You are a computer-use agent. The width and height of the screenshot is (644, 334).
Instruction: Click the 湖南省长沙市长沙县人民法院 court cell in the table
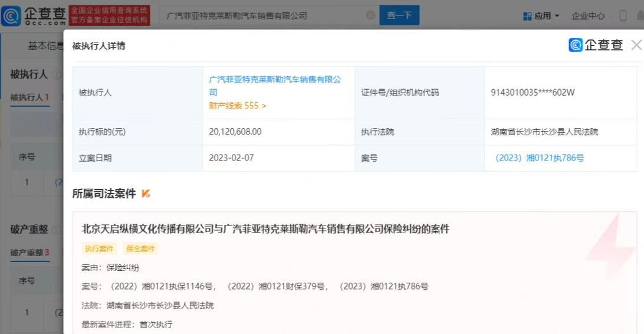click(x=544, y=132)
